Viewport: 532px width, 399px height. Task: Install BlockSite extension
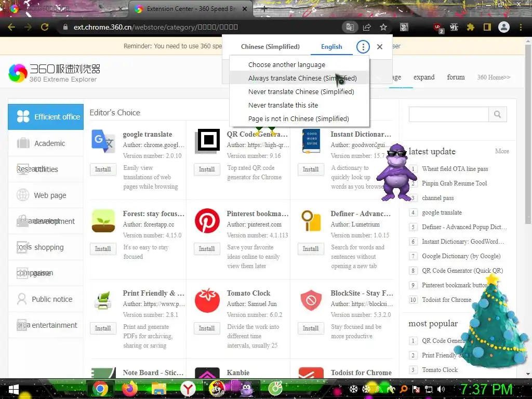click(x=311, y=328)
